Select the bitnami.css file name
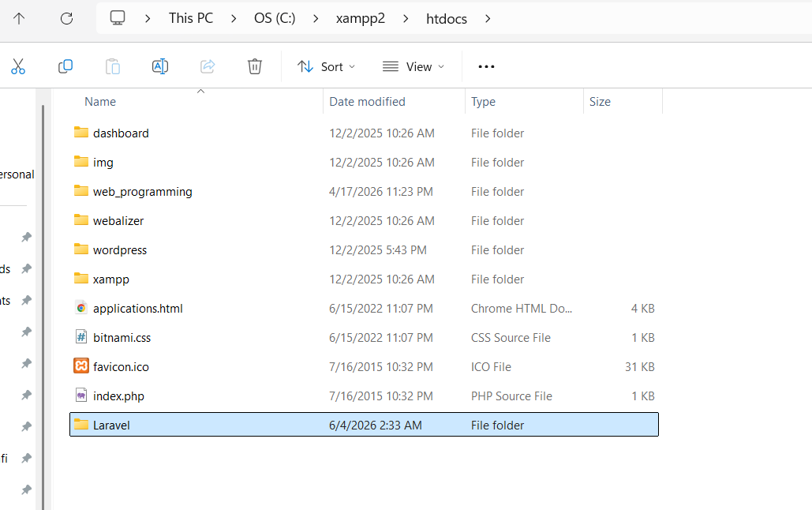 point(122,337)
